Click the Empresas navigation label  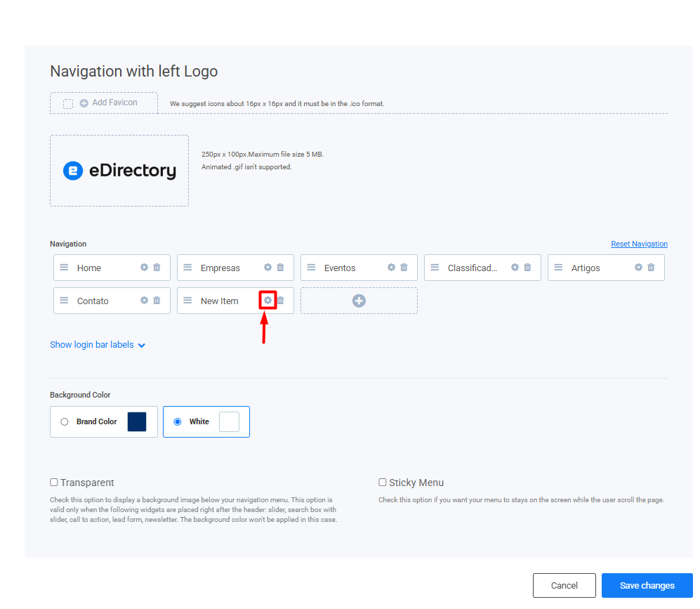click(x=220, y=268)
